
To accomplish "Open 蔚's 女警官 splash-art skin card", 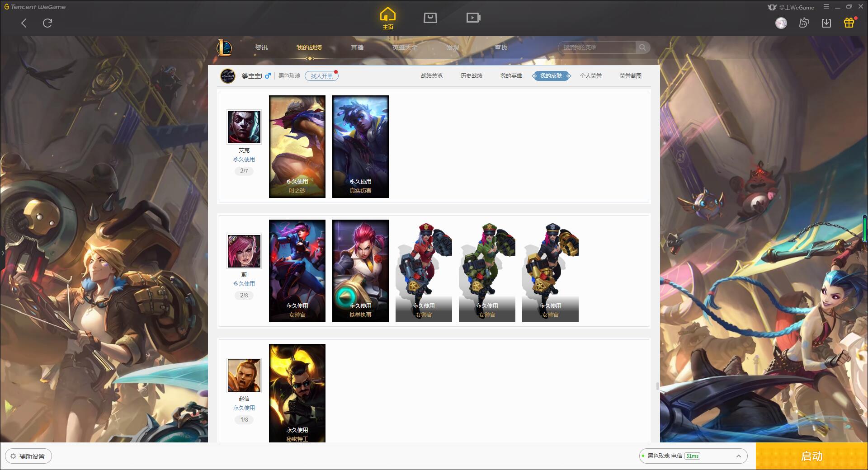I will point(297,271).
